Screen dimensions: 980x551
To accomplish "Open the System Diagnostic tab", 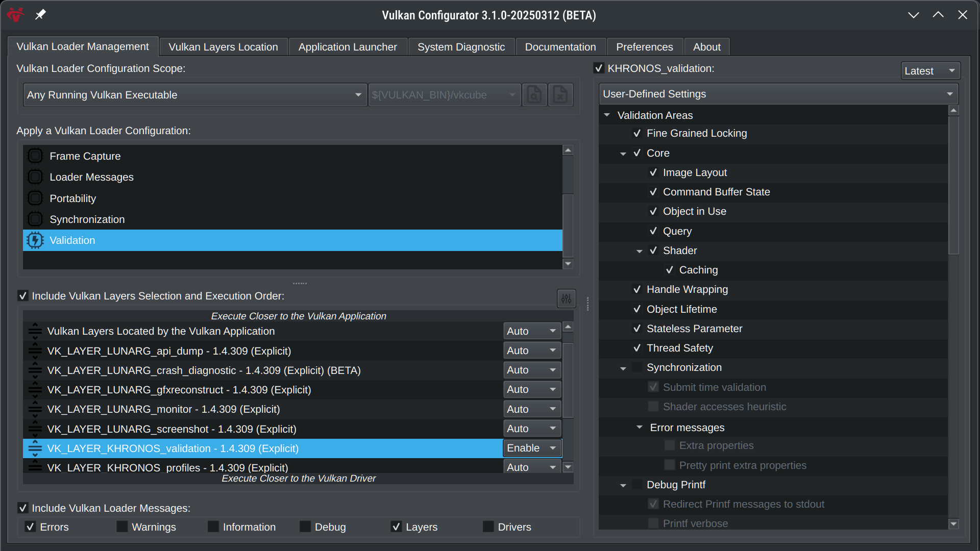I will point(460,47).
